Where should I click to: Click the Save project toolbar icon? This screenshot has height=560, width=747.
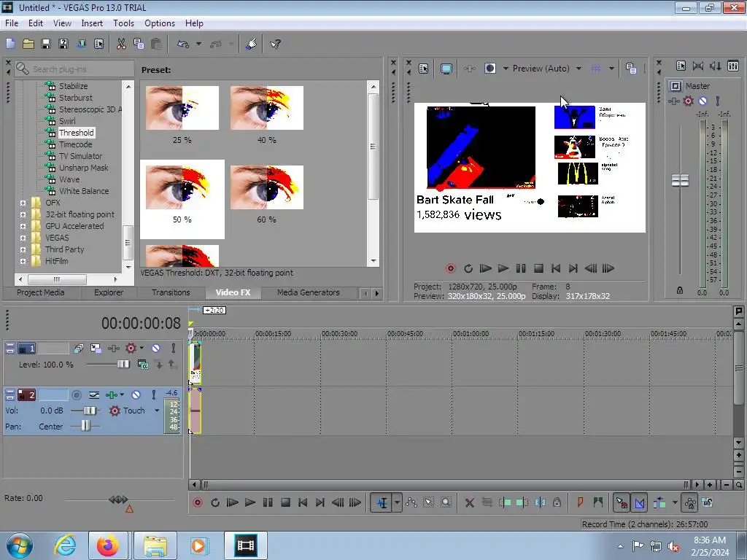[46, 44]
